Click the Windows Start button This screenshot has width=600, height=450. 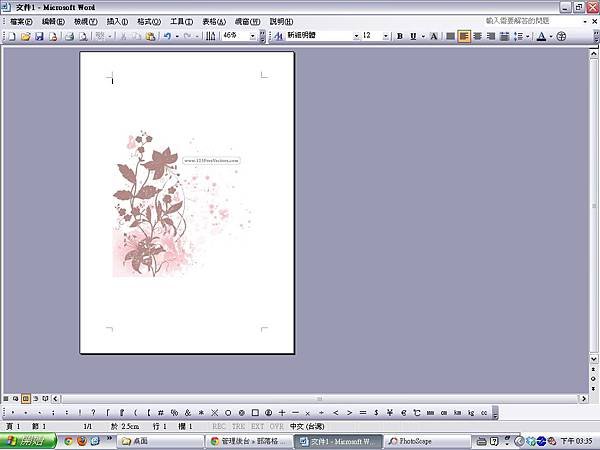point(28,441)
